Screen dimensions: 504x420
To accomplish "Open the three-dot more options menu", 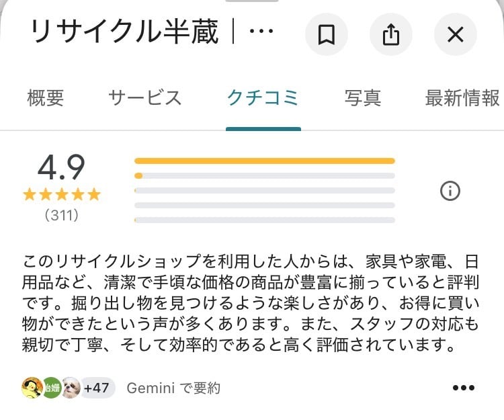I will tap(464, 388).
